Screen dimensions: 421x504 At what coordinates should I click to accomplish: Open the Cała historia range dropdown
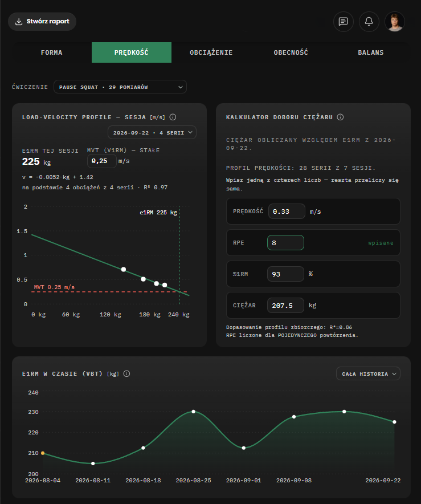(x=368, y=373)
